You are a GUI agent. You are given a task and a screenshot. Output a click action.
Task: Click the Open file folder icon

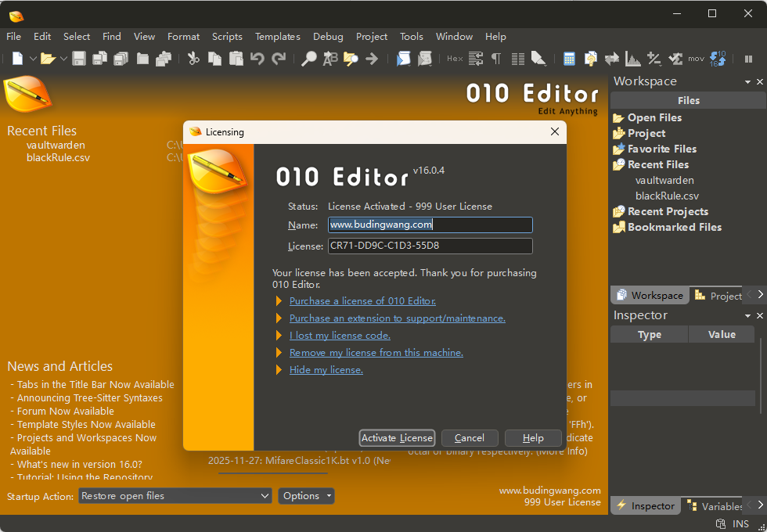click(48, 59)
